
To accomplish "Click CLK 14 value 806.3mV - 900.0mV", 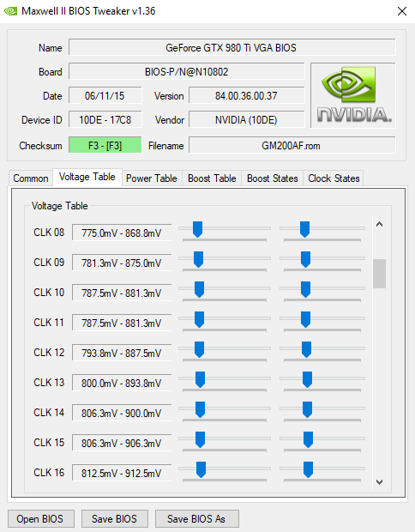I will coord(122,413).
